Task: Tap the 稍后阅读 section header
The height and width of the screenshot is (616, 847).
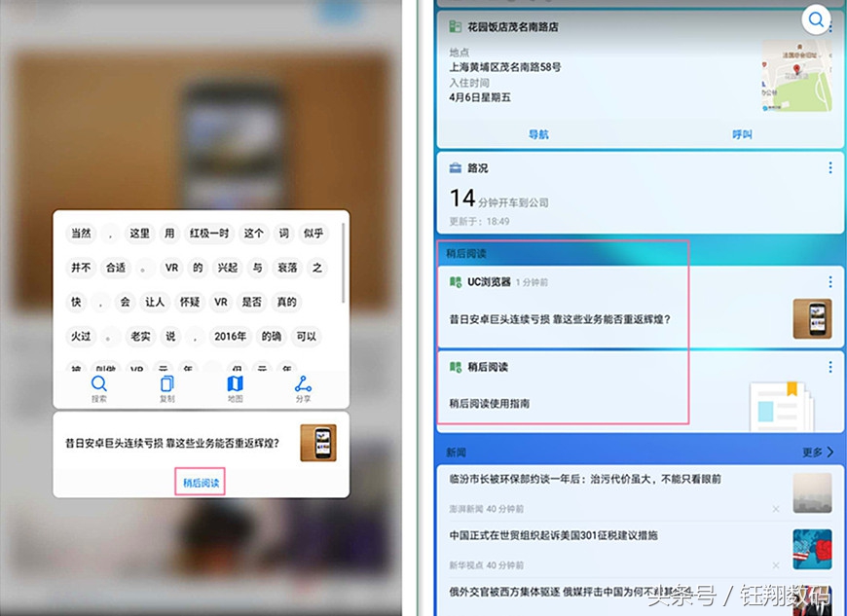Action: coord(466,253)
